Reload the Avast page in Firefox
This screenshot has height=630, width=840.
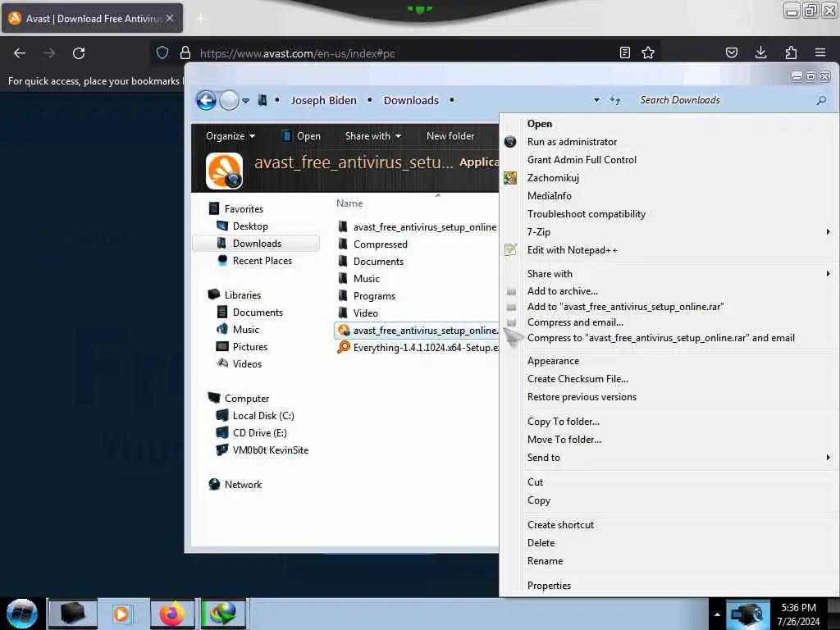pos(79,53)
